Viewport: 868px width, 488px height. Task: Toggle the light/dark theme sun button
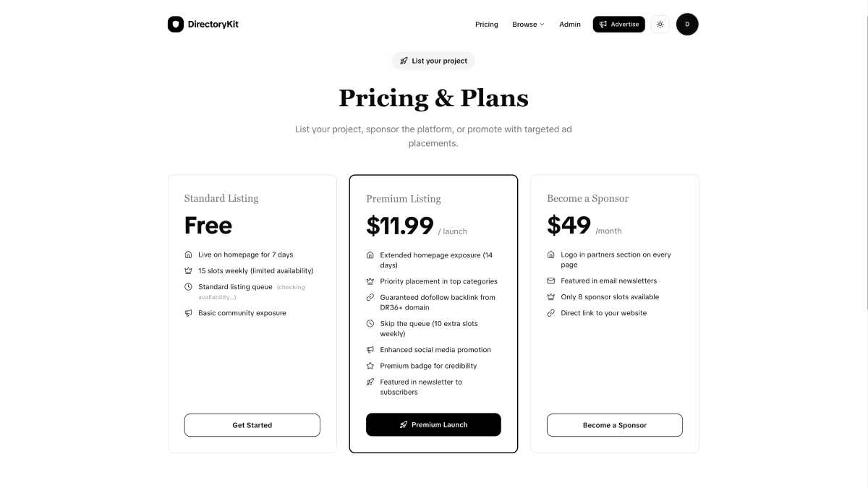tap(660, 25)
